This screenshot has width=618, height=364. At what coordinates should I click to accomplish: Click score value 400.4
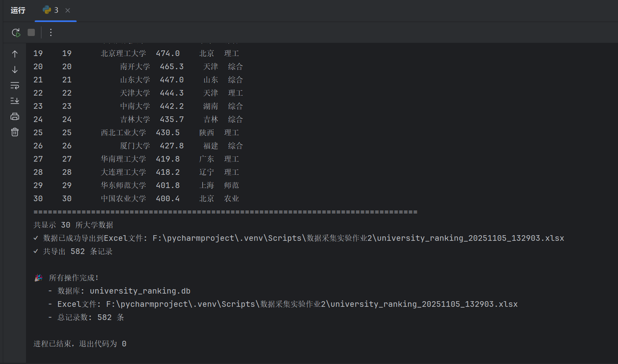pyautogui.click(x=168, y=198)
